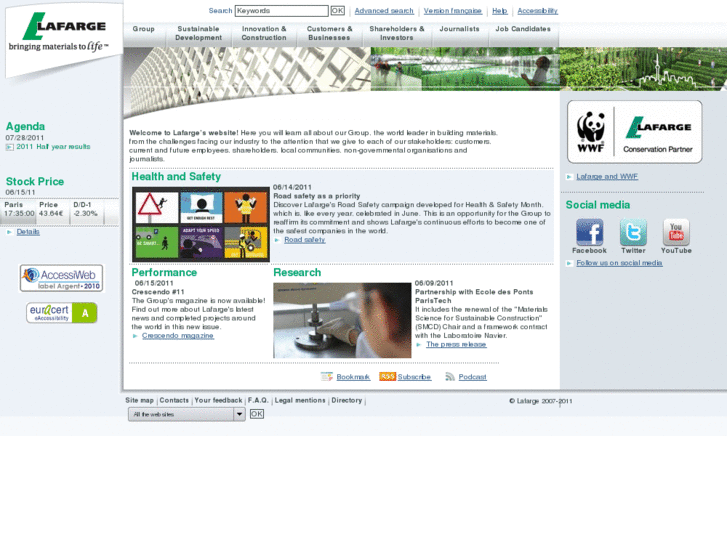The width and height of the screenshot is (727, 545).
Task: Follow the Lafarge and WWF link
Action: (x=607, y=177)
